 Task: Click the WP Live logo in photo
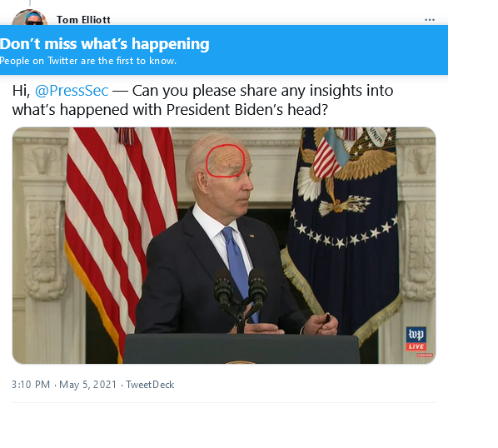416,339
